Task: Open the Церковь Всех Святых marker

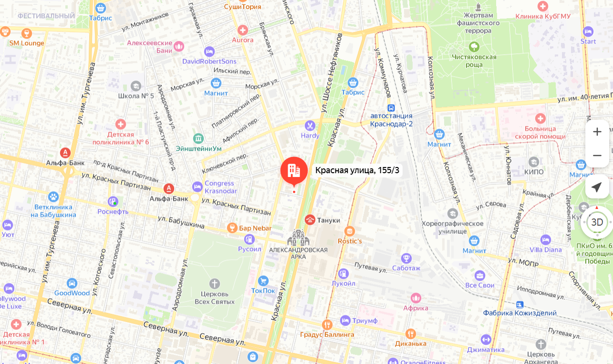Action: pos(215,283)
